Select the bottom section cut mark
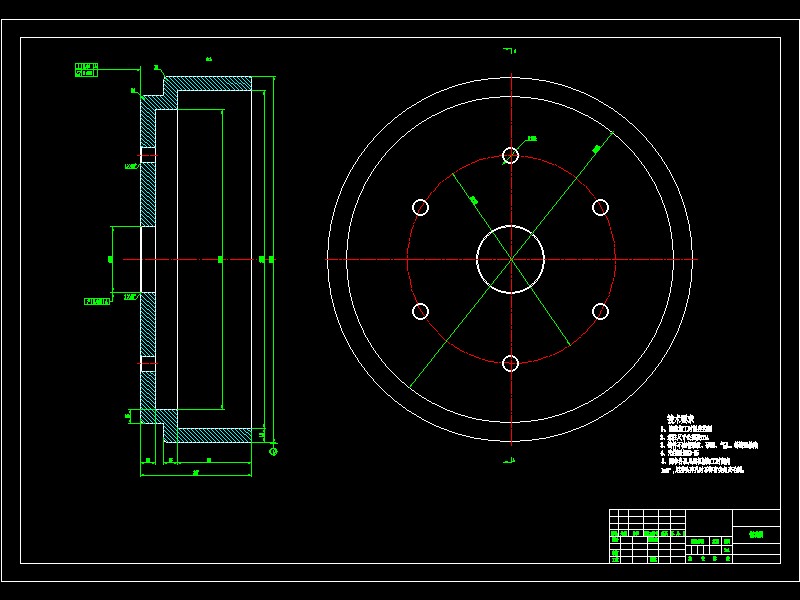This screenshot has height=600, width=800. point(510,461)
